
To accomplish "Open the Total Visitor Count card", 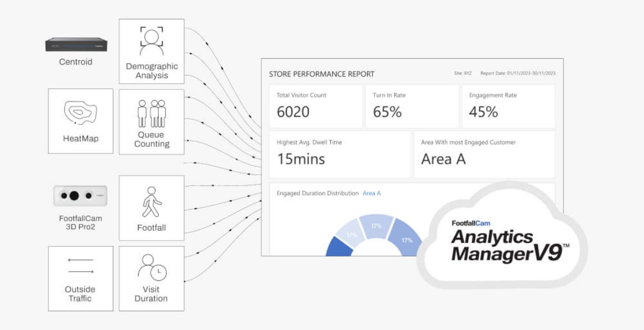I will 316,106.
